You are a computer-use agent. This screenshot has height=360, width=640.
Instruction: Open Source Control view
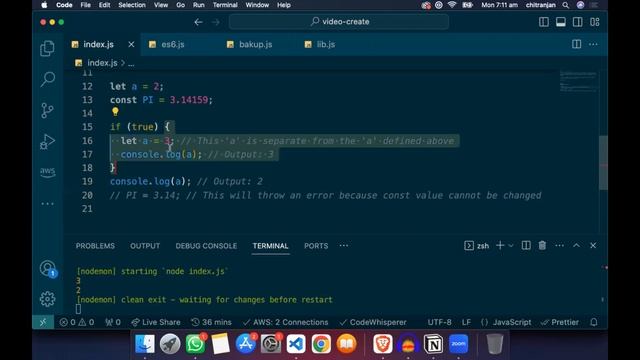[x=47, y=110]
